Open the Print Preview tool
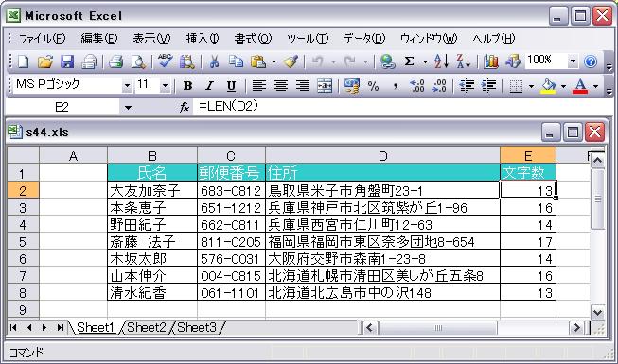618x364 pixels. click(x=138, y=61)
